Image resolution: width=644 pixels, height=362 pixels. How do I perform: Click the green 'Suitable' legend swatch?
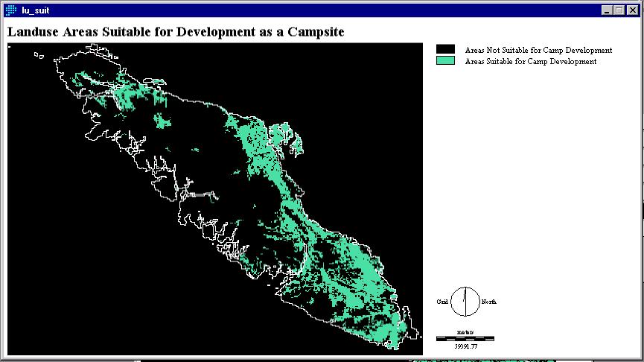tap(445, 61)
